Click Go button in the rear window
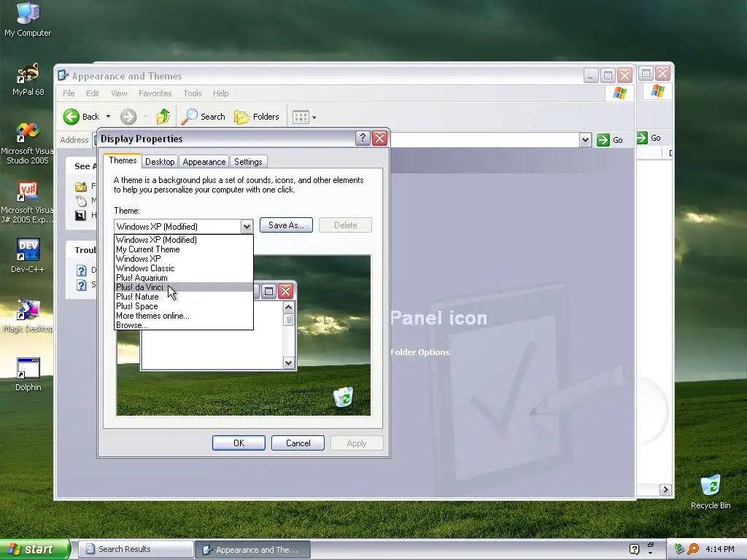 tap(650, 138)
